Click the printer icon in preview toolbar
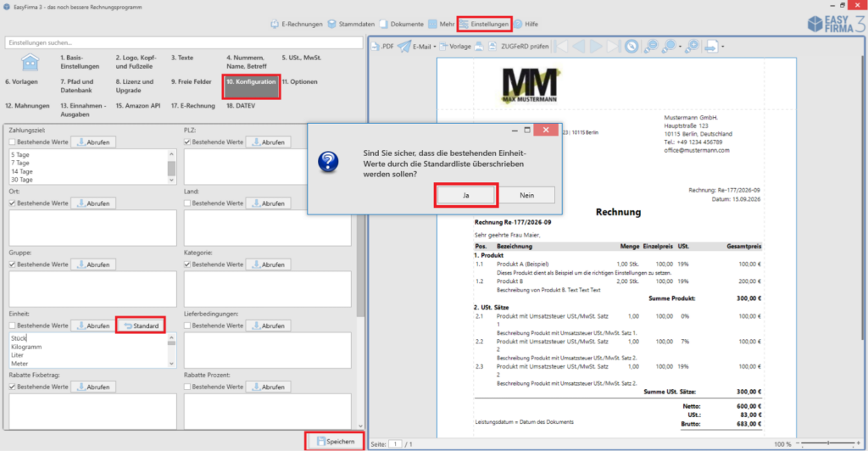 point(479,47)
